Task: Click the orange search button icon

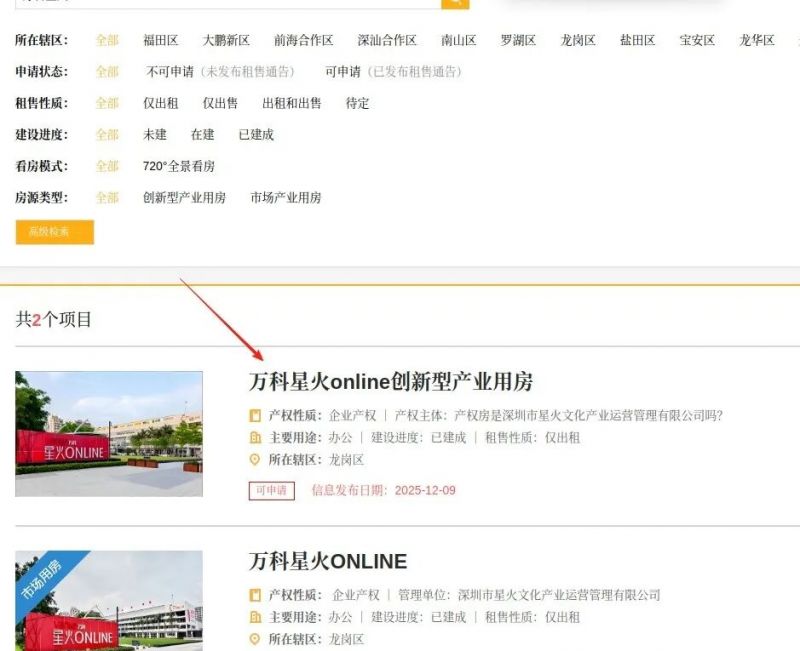Action: (455, 3)
